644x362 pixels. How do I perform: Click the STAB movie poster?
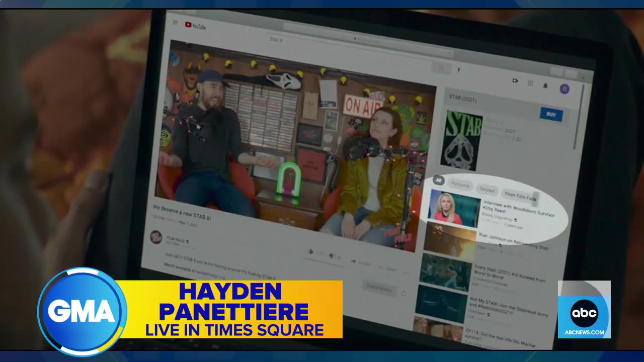pyautogui.click(x=460, y=141)
